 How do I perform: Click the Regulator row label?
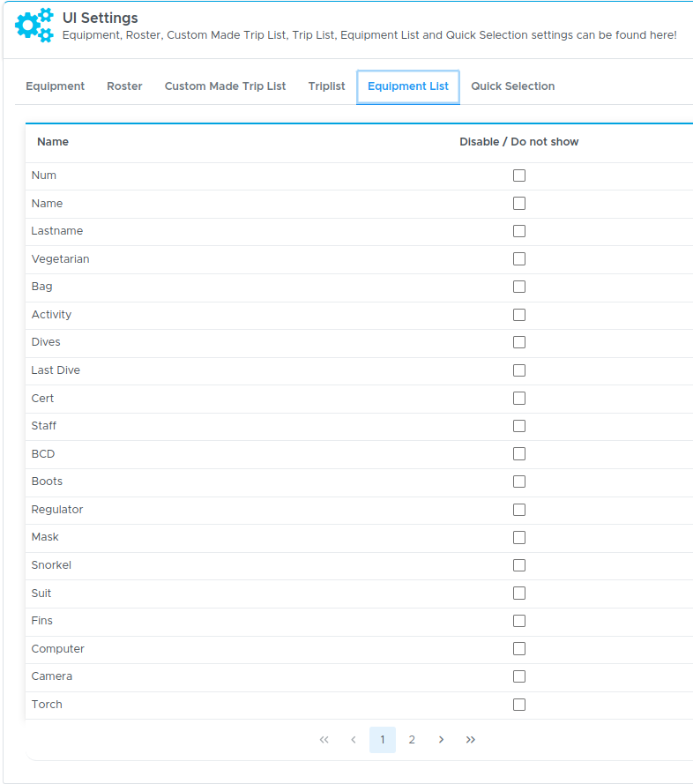[57, 510]
